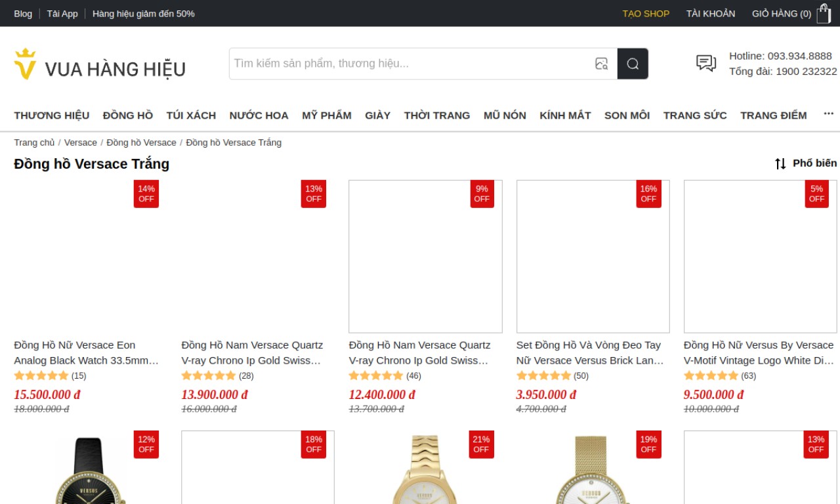840x504 pixels.
Task: Click the price 15.500.000 đ
Action: coord(47,394)
